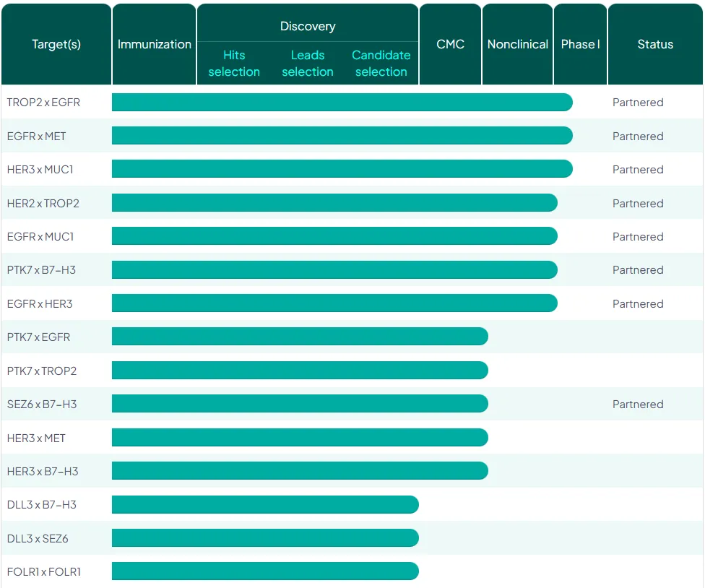The width and height of the screenshot is (705, 588).
Task: Click the Target(s) column header
Action: click(56, 44)
